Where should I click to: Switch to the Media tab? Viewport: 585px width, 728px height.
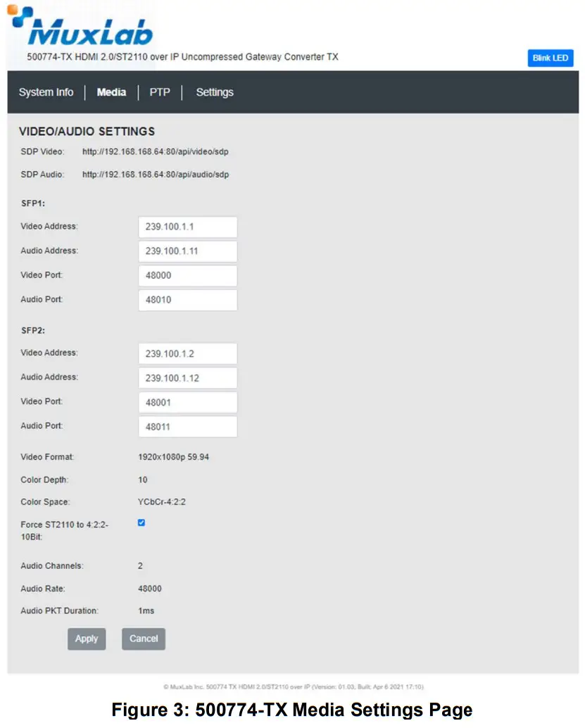coord(111,92)
